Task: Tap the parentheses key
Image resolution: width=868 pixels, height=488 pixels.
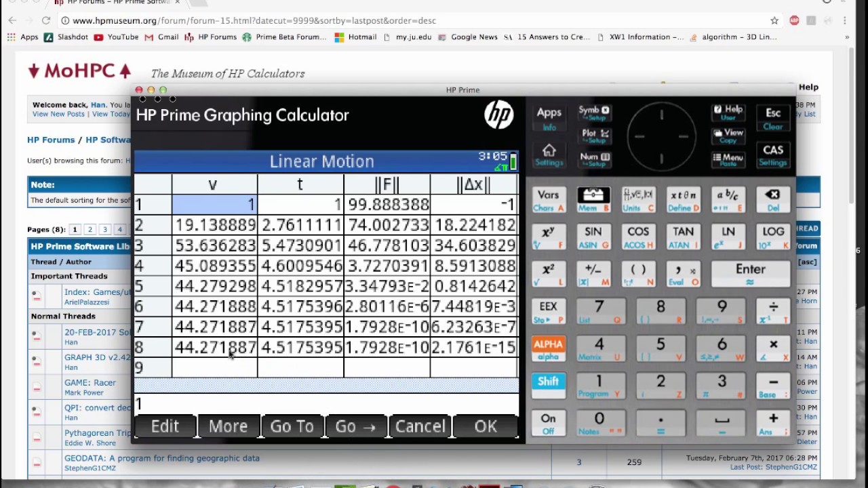Action: point(637,274)
